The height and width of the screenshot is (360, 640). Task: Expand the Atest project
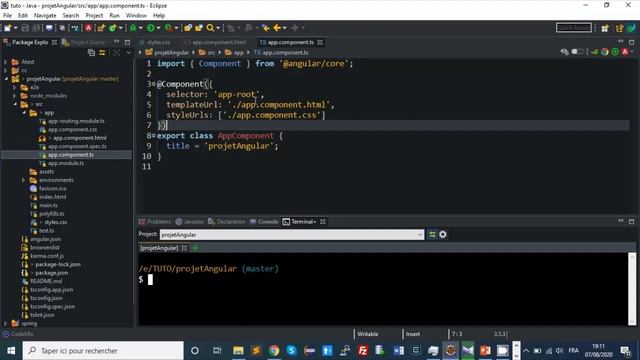pyautogui.click(x=6, y=62)
